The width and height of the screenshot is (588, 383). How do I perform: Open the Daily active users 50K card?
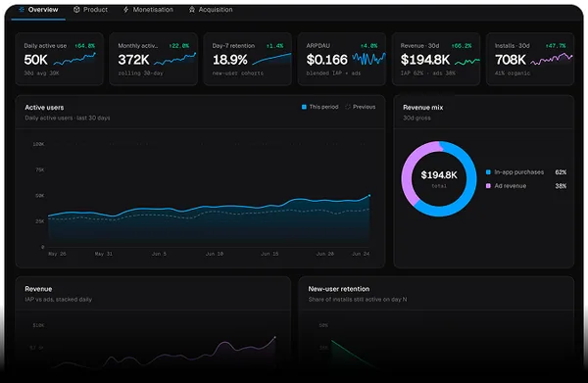pyautogui.click(x=59, y=59)
